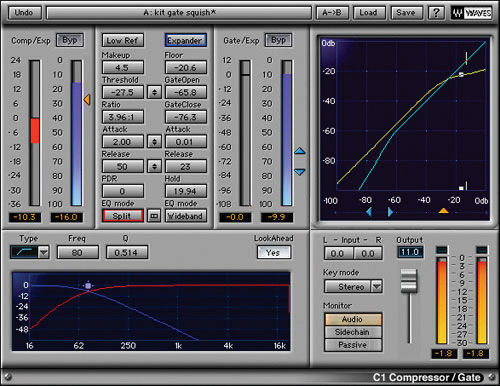The height and width of the screenshot is (386, 500).
Task: Click the left Input value 0.0
Action: (x=338, y=254)
